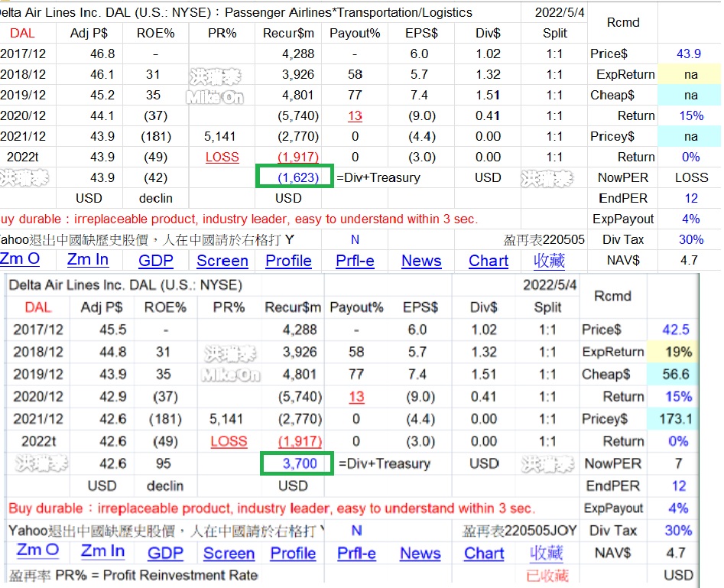Select the 2017/12 row label in the lower table

click(x=38, y=330)
